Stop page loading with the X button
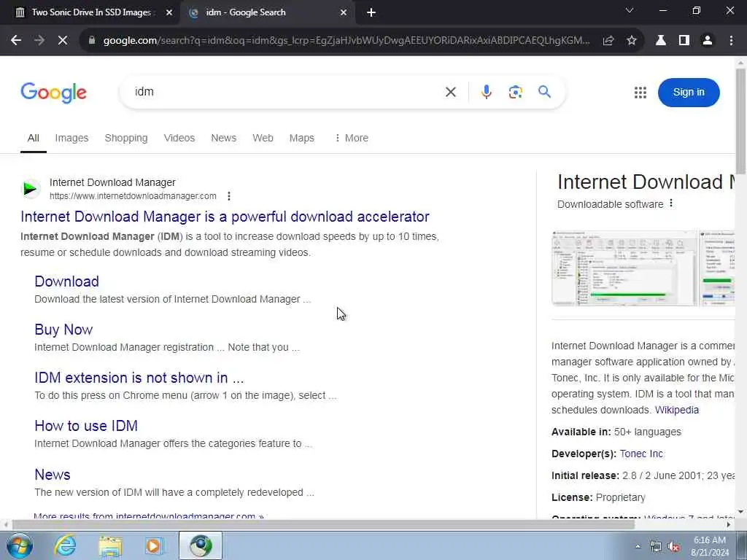The height and width of the screenshot is (560, 747). [x=63, y=41]
